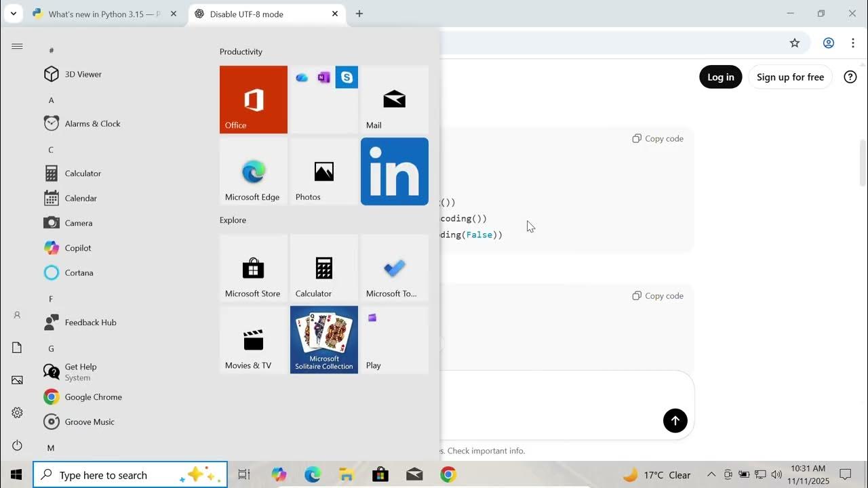Open the Power options button
Image resolution: width=868 pixels, height=488 pixels.
[18, 445]
